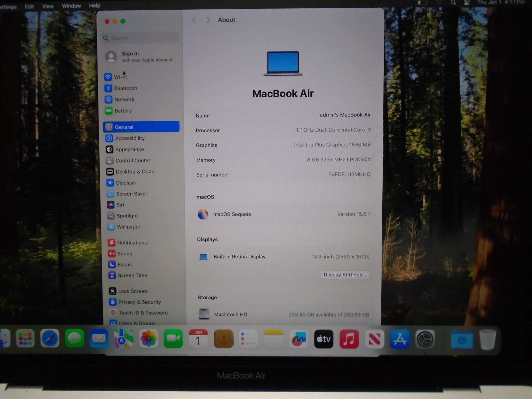This screenshot has height=399, width=532.
Task: Open Freeform from the Dock
Action: [298, 339]
